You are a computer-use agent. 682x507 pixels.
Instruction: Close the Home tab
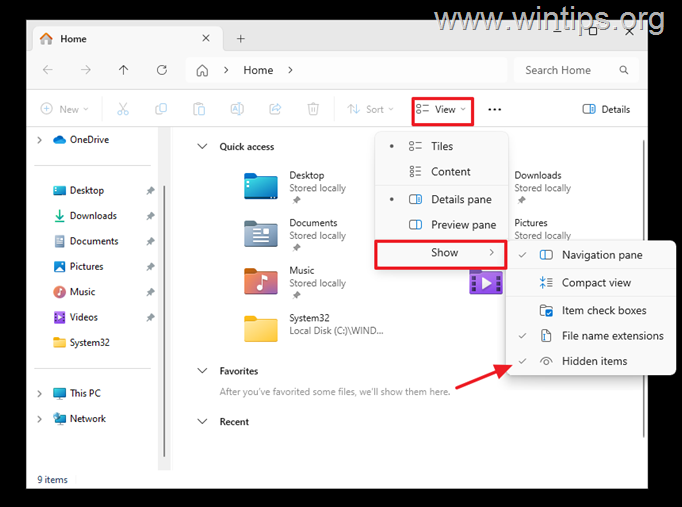coord(206,38)
